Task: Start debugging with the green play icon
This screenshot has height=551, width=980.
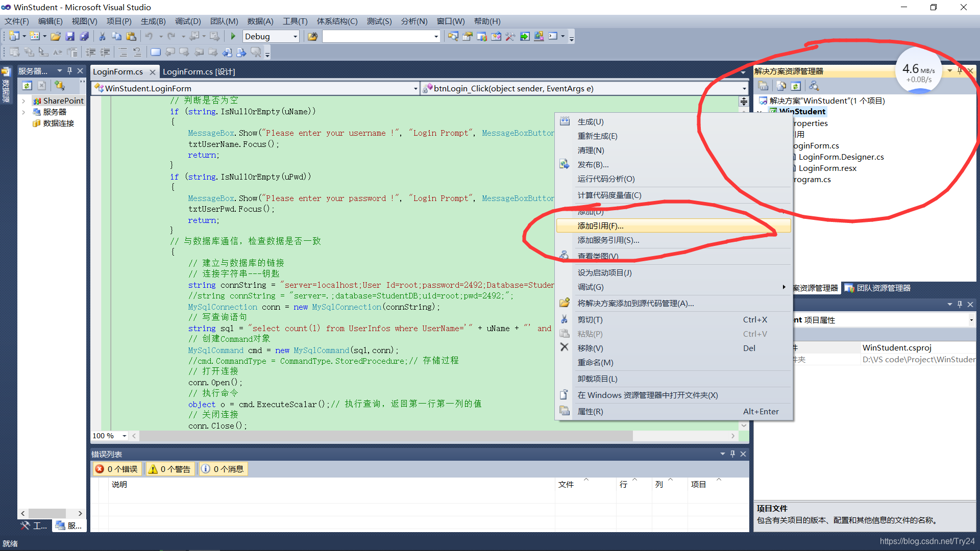Action: click(x=233, y=36)
